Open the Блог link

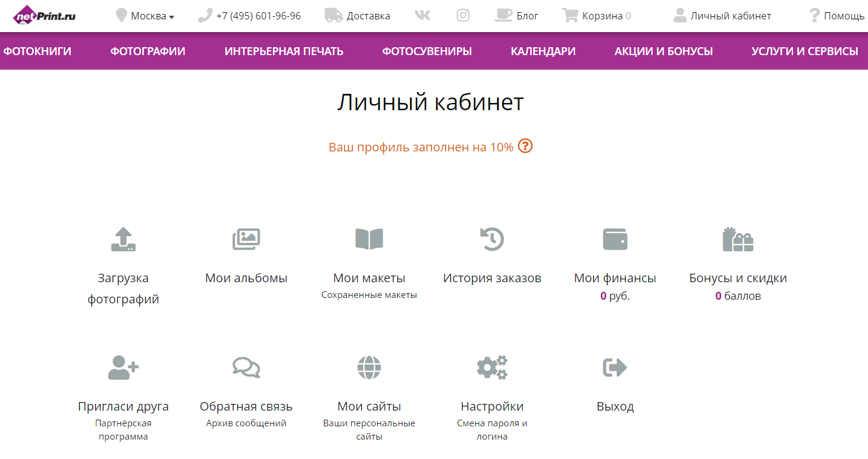(527, 16)
